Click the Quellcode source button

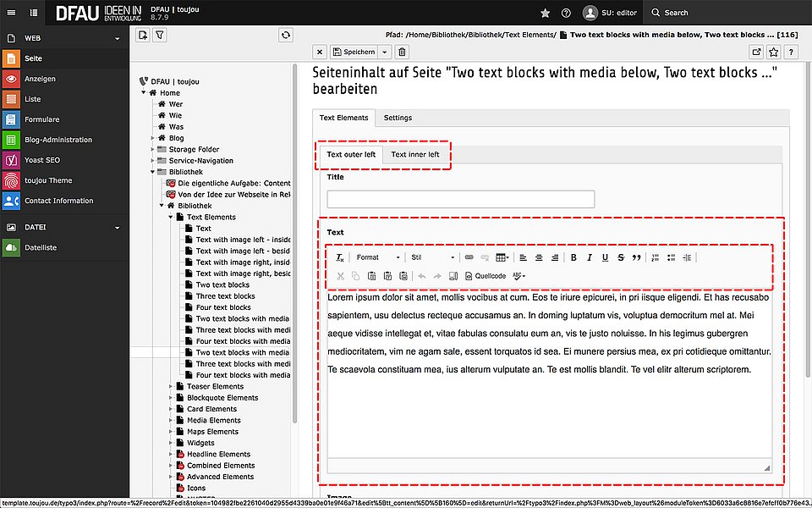(x=486, y=276)
